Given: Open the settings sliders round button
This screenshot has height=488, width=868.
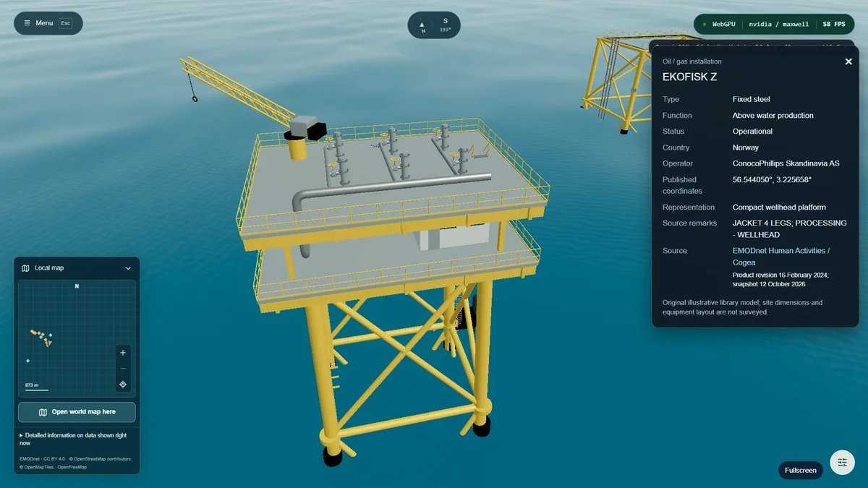Looking at the screenshot, I should (842, 462).
